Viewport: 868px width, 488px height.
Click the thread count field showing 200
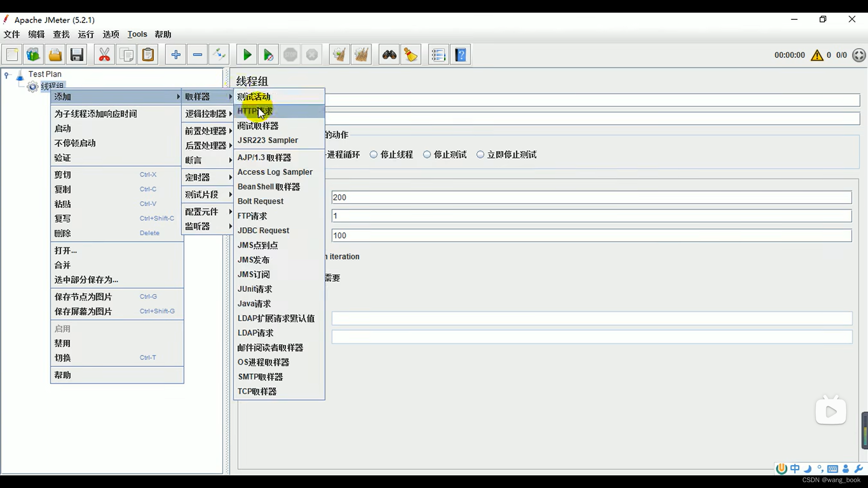(x=592, y=197)
